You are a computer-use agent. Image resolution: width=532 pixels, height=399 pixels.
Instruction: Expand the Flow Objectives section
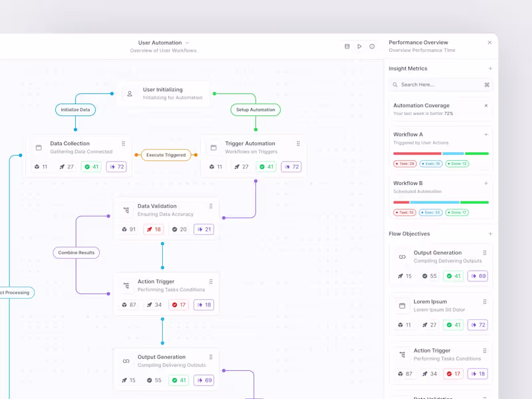coord(491,234)
